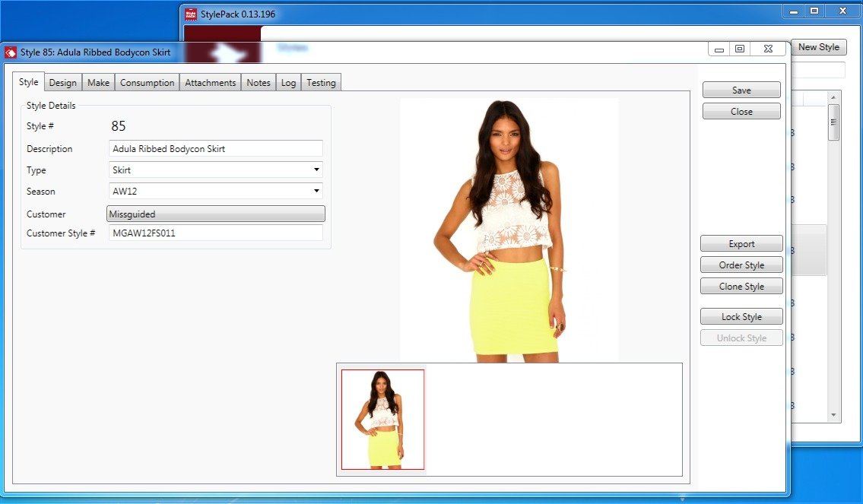The height and width of the screenshot is (504, 863).
Task: Click the Style Details group label
Action: coord(51,106)
